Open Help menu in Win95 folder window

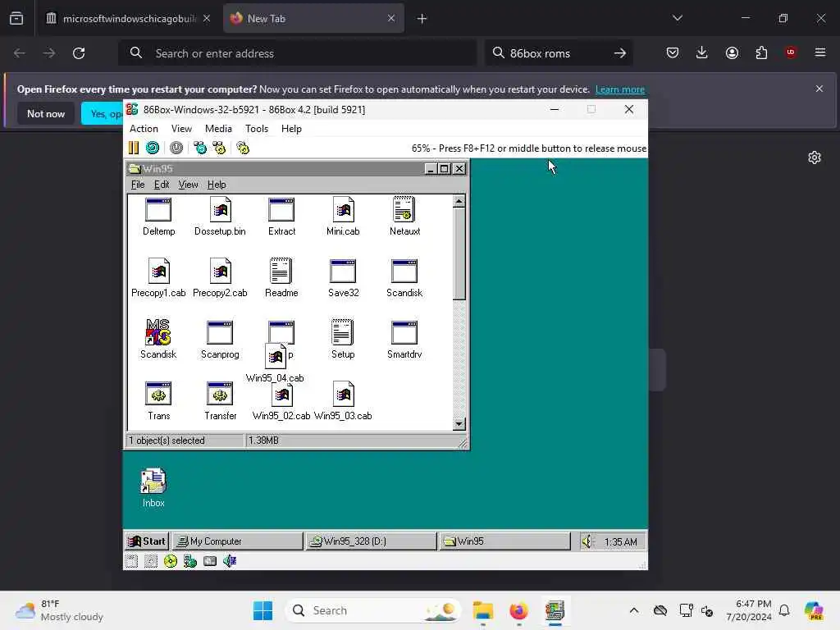tap(217, 185)
